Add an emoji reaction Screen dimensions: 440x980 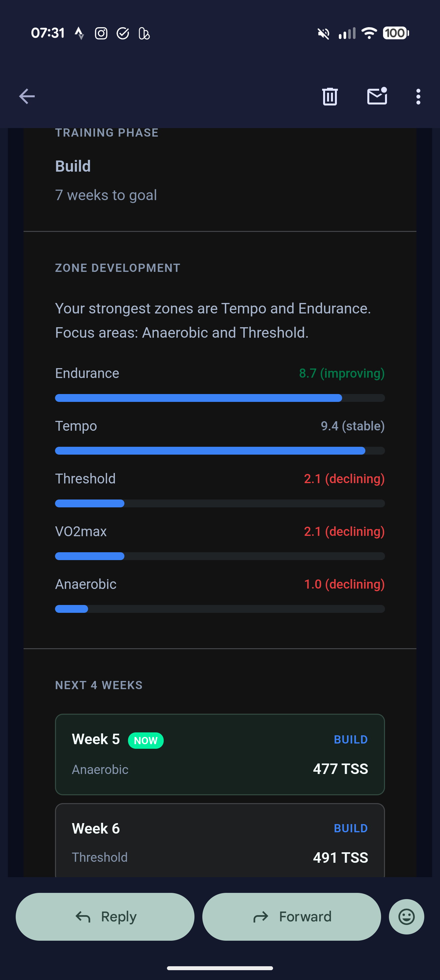406,916
